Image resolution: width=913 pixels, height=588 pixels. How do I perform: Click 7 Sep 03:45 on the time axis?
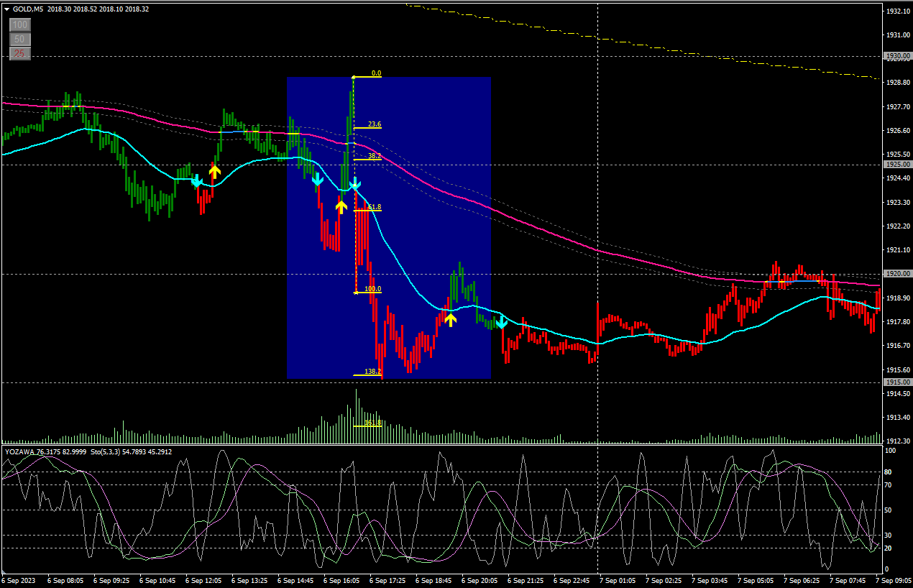pos(709,579)
